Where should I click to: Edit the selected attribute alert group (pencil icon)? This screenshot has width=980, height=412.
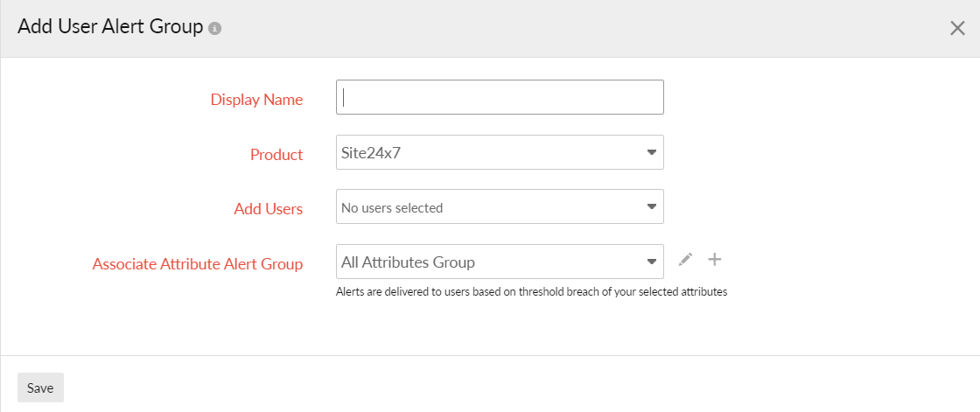(685, 260)
